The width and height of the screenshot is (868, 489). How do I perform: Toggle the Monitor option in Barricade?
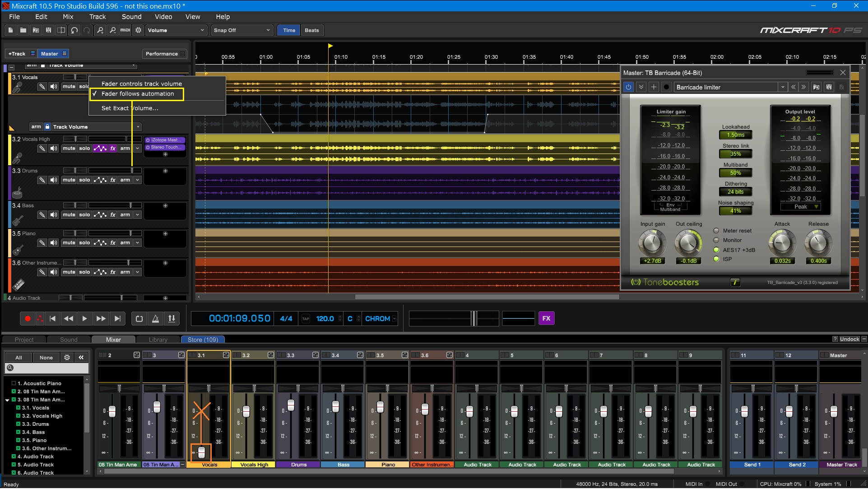pyautogui.click(x=716, y=240)
